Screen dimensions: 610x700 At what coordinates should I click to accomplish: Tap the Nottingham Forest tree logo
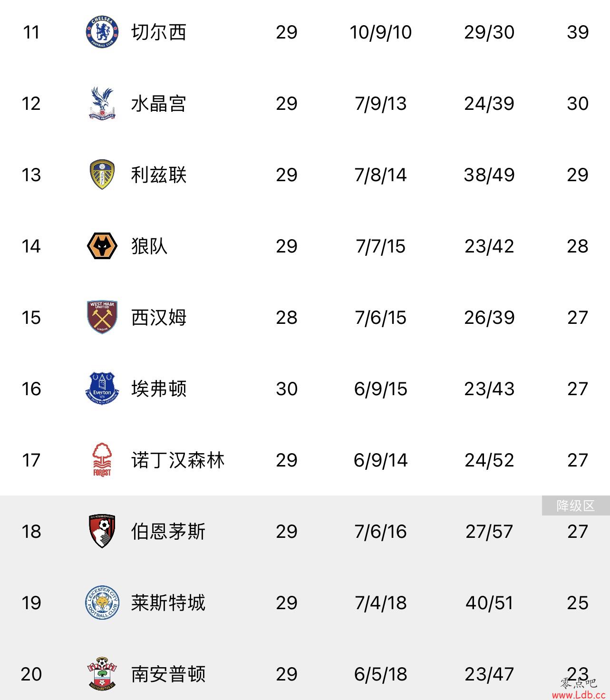click(x=102, y=460)
